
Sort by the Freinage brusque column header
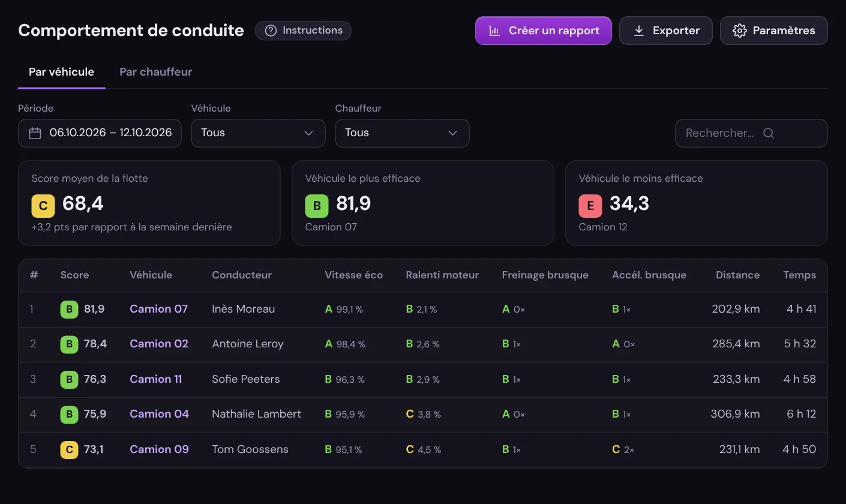tap(545, 275)
